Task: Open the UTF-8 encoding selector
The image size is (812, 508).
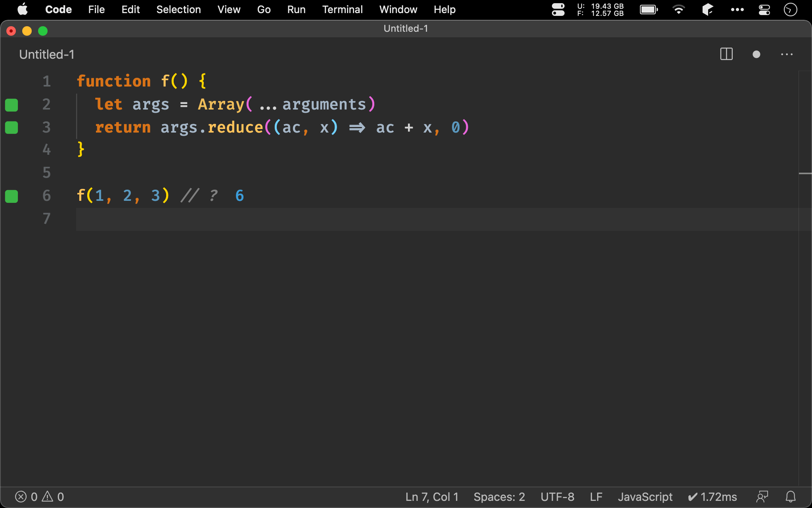Action: point(557,496)
